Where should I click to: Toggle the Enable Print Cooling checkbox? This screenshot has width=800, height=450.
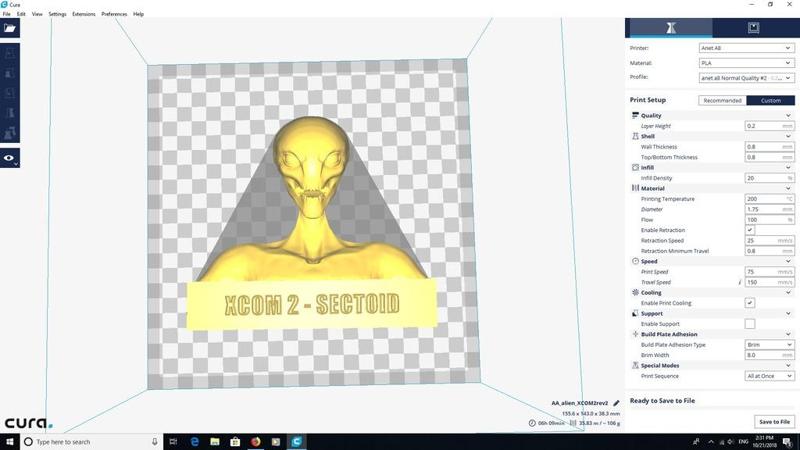(x=749, y=303)
